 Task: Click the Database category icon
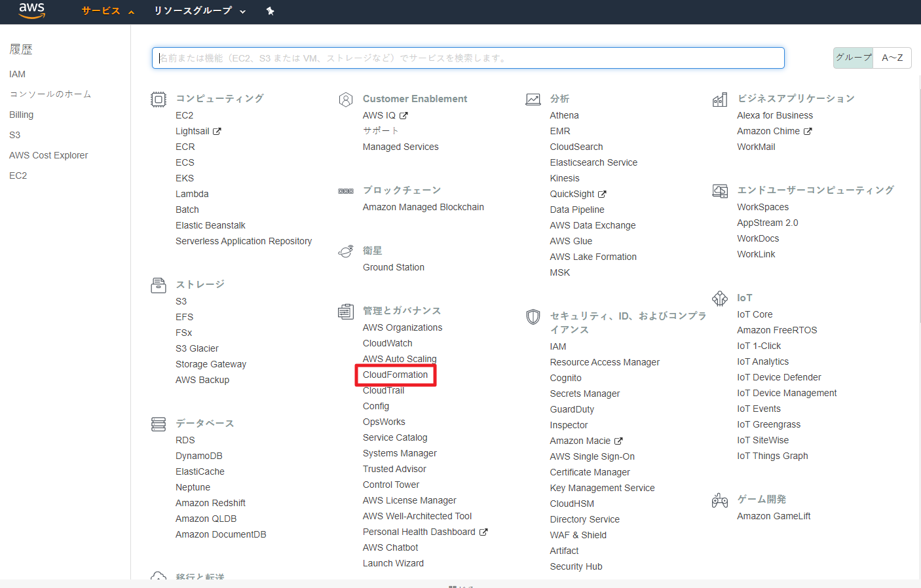click(x=159, y=424)
